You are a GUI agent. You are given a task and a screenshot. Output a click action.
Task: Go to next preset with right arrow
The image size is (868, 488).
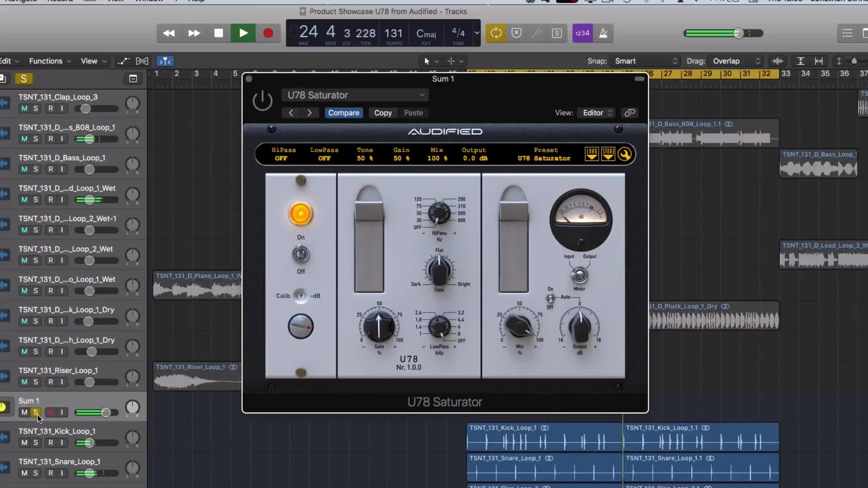point(310,113)
